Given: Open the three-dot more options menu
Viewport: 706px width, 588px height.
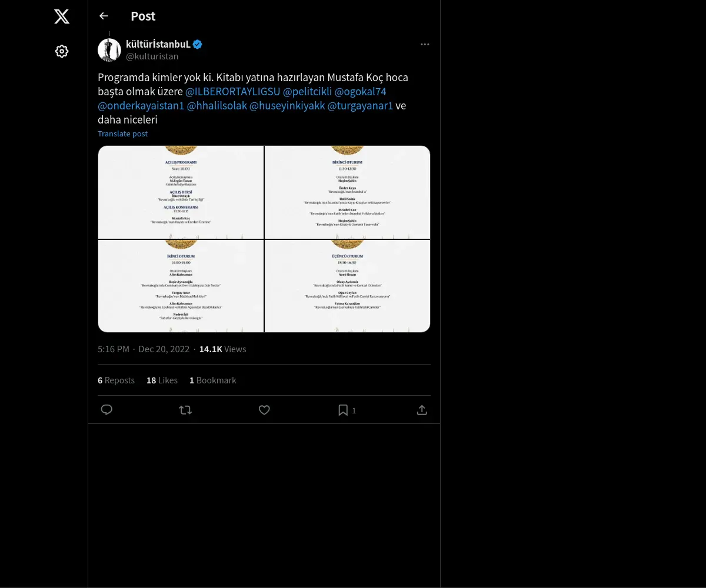Looking at the screenshot, I should click(425, 45).
